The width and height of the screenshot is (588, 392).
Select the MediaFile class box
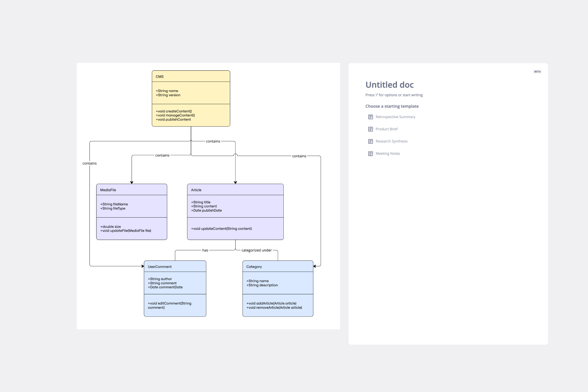[131, 212]
